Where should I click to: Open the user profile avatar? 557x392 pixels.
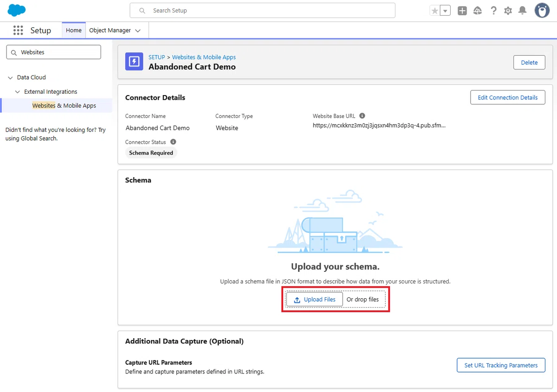542,10
